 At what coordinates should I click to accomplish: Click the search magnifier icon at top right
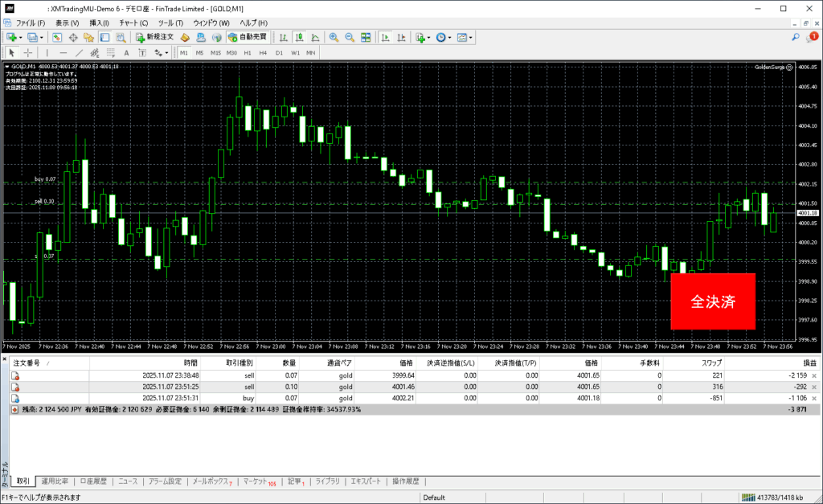pyautogui.click(x=796, y=37)
